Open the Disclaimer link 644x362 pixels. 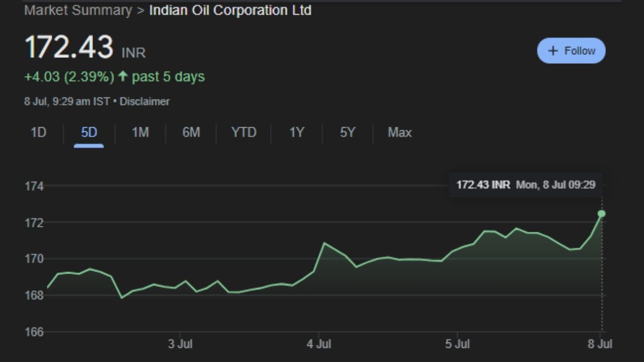tap(144, 102)
